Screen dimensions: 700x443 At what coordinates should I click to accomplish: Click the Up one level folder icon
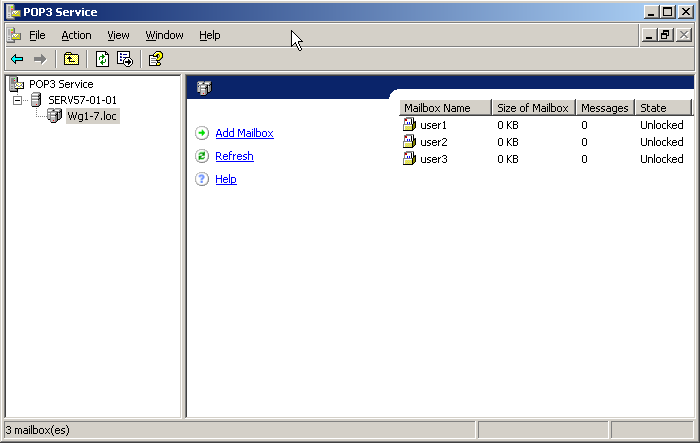click(x=71, y=59)
